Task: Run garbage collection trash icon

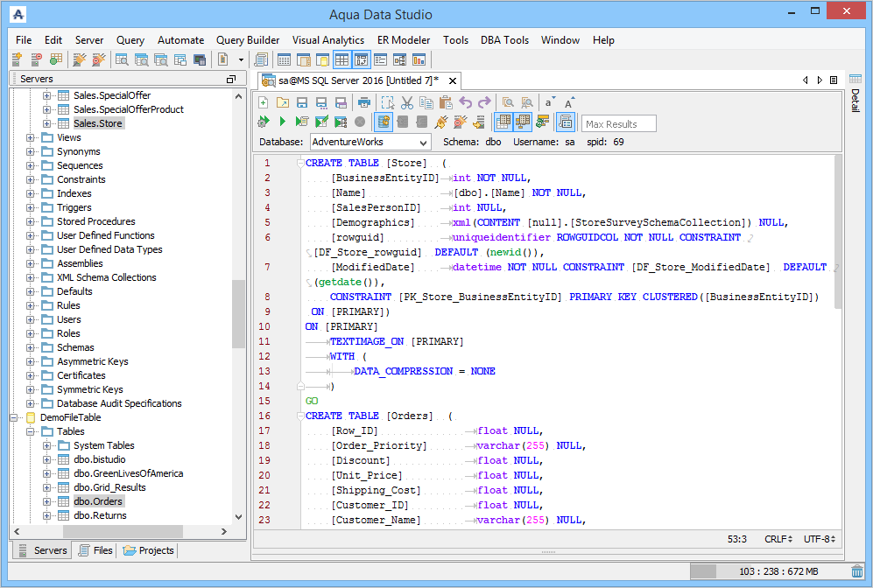Action: coord(856,571)
